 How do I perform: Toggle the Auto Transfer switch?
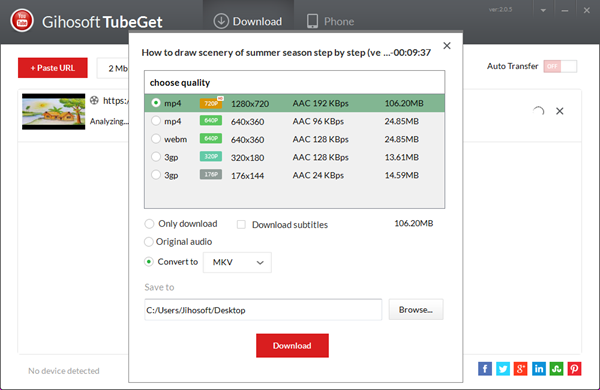560,66
